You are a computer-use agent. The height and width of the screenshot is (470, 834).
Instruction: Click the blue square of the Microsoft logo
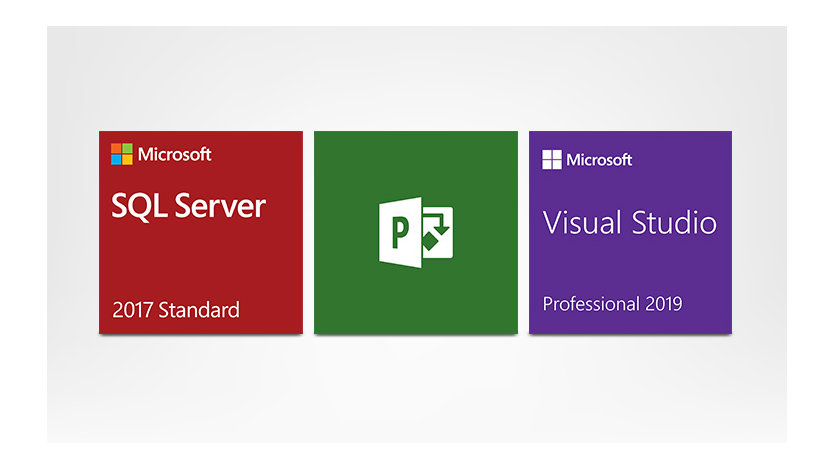pyautogui.click(x=116, y=160)
